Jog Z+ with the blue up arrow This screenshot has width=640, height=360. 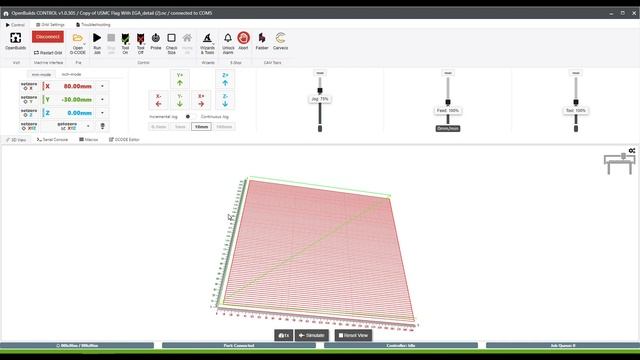point(225,79)
